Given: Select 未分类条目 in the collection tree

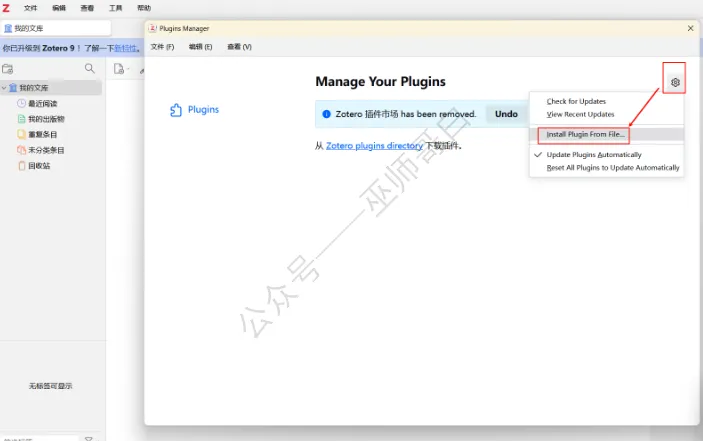Looking at the screenshot, I should point(46,150).
